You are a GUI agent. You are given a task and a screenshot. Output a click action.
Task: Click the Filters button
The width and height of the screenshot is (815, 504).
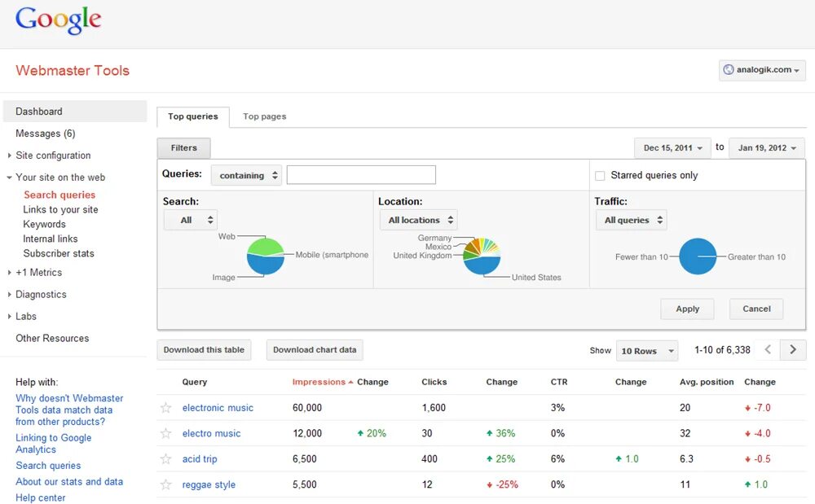click(x=184, y=148)
